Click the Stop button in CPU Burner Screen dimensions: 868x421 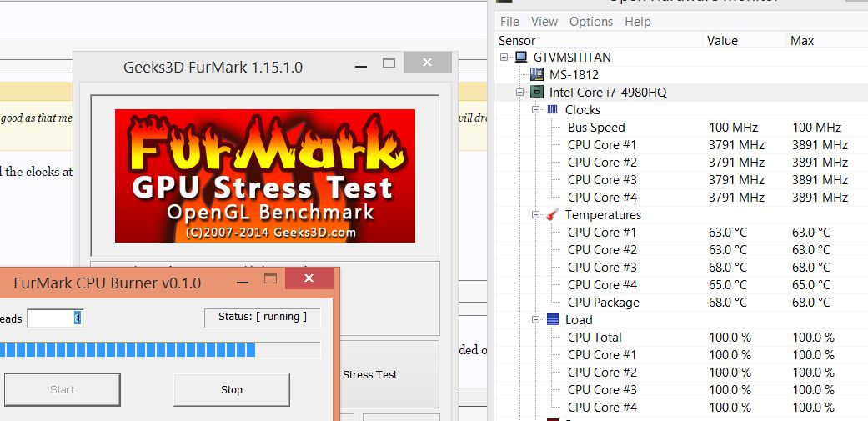click(x=232, y=390)
